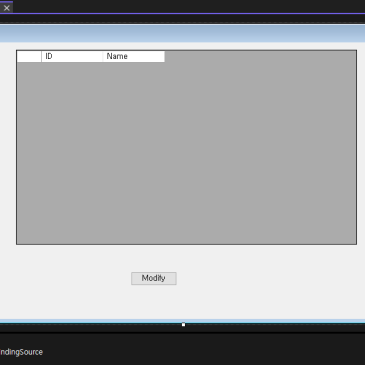
Task: Click the divider between ID and Name headers
Action: click(x=103, y=56)
